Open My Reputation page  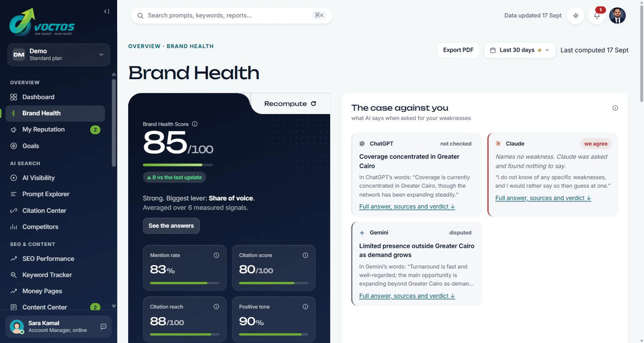(55, 129)
